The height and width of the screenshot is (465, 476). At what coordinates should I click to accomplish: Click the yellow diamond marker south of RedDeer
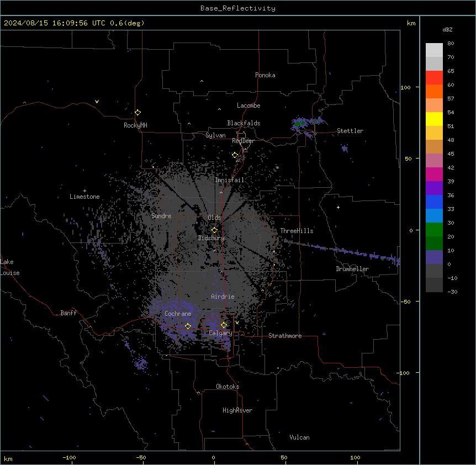[235, 155]
